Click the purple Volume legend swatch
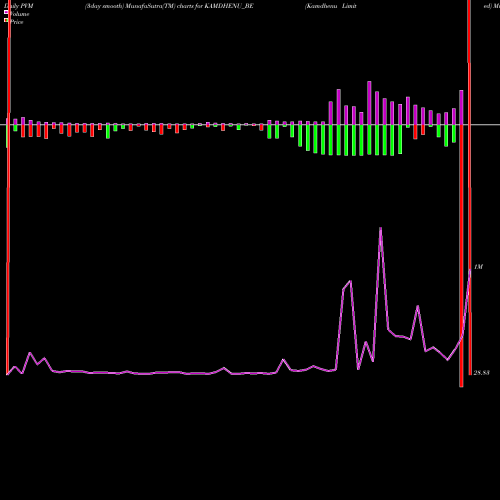Viewport: 500px width, 500px height. pos(6,13)
